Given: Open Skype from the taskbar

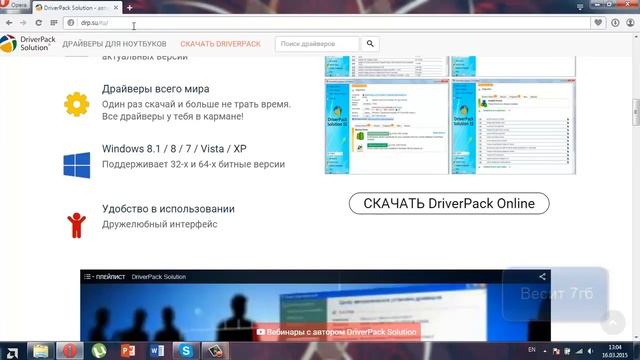Looking at the screenshot, I should (186, 351).
